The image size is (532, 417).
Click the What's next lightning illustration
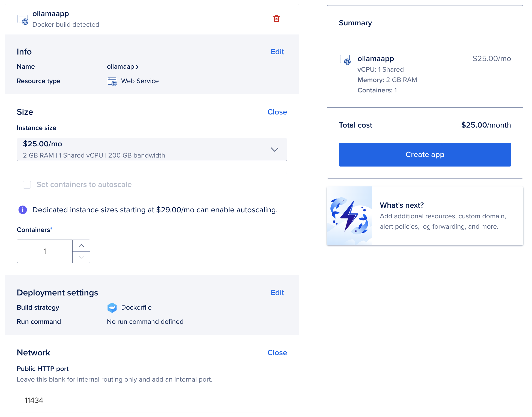click(x=349, y=216)
